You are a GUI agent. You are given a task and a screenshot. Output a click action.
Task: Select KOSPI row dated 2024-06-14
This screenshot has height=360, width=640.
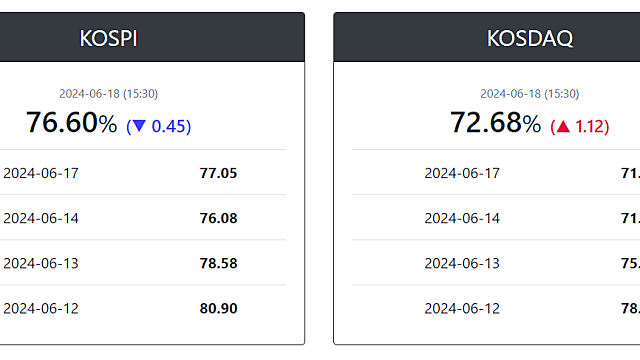(x=143, y=218)
